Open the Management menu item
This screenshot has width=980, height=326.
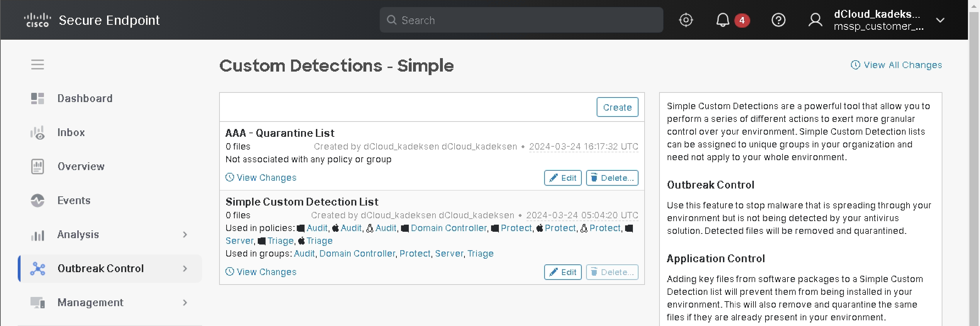click(90, 303)
